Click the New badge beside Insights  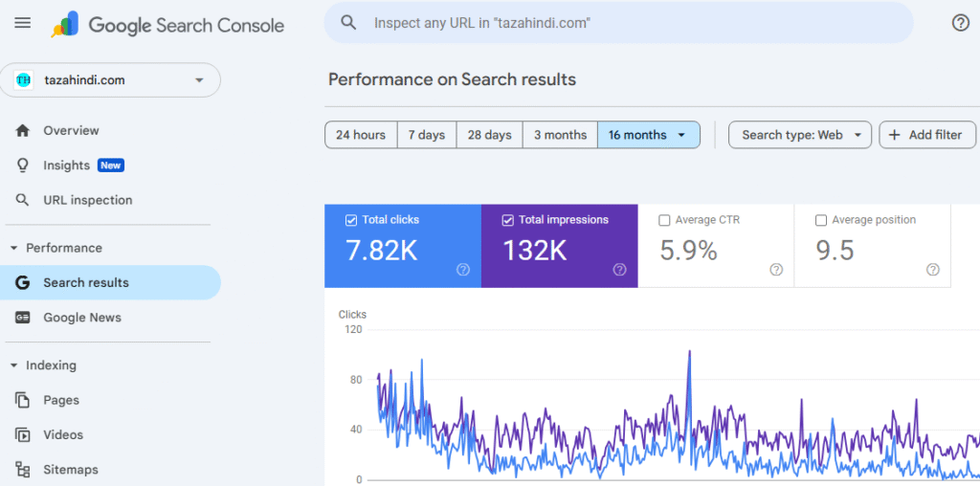coord(111,166)
